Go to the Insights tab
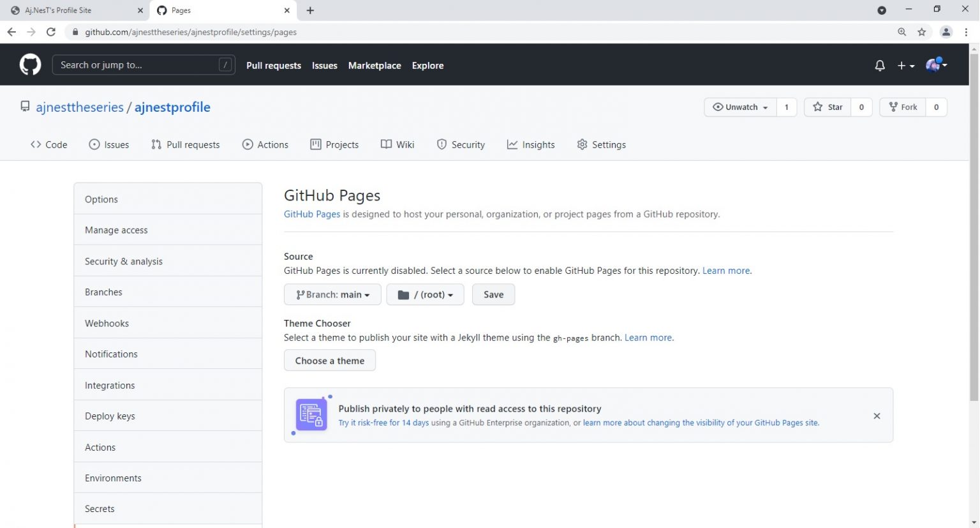980x528 pixels. 531,145
